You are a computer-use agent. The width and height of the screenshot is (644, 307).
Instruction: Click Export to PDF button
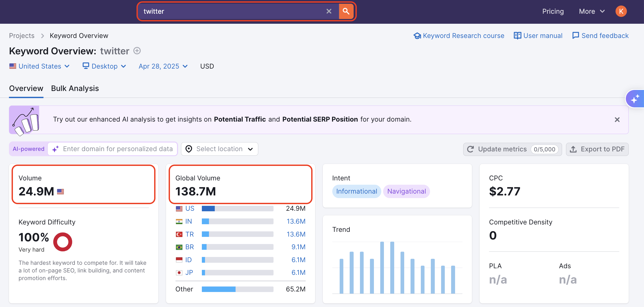pos(597,149)
